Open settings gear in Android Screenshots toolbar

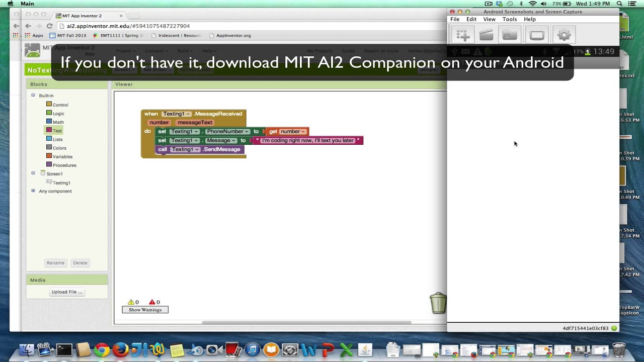tap(564, 35)
